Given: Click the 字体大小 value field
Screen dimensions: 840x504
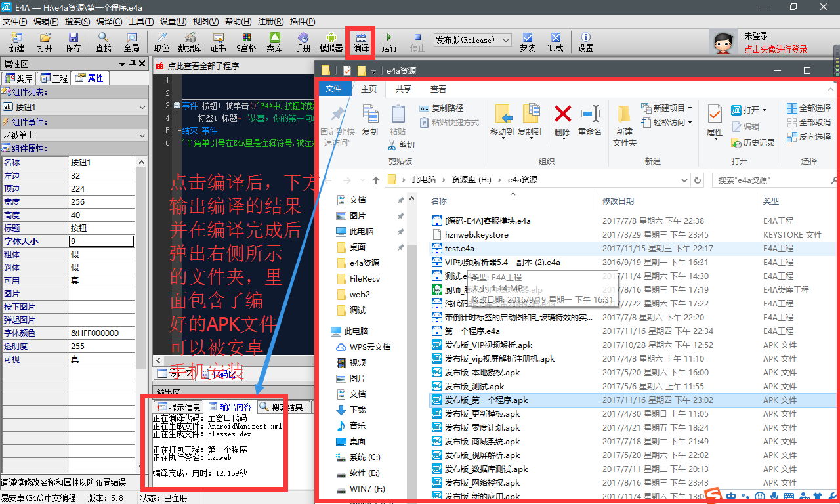Looking at the screenshot, I should [x=101, y=241].
